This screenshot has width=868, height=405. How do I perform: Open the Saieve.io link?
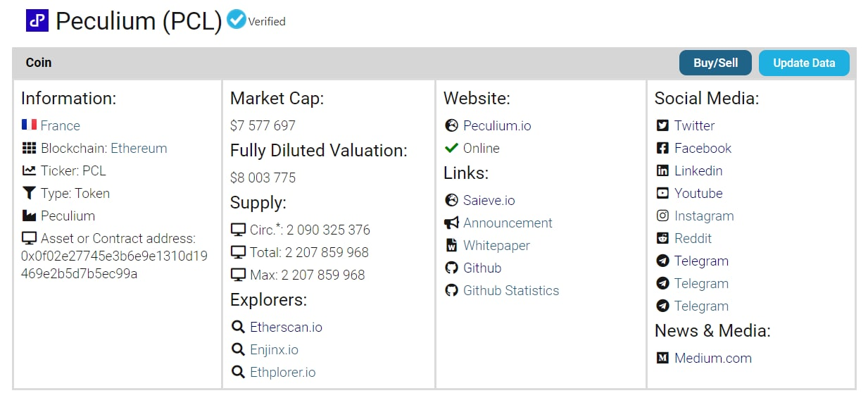coord(489,200)
